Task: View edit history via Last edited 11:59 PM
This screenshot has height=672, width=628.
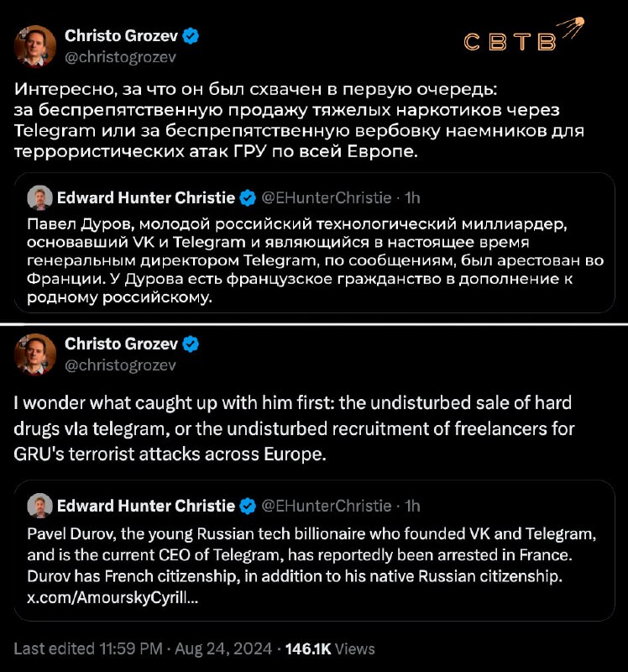Action: click(x=88, y=648)
